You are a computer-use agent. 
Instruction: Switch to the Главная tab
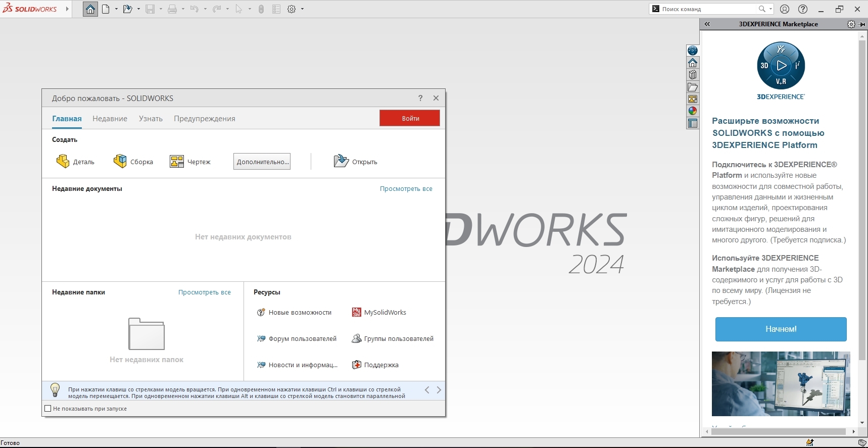pyautogui.click(x=67, y=119)
